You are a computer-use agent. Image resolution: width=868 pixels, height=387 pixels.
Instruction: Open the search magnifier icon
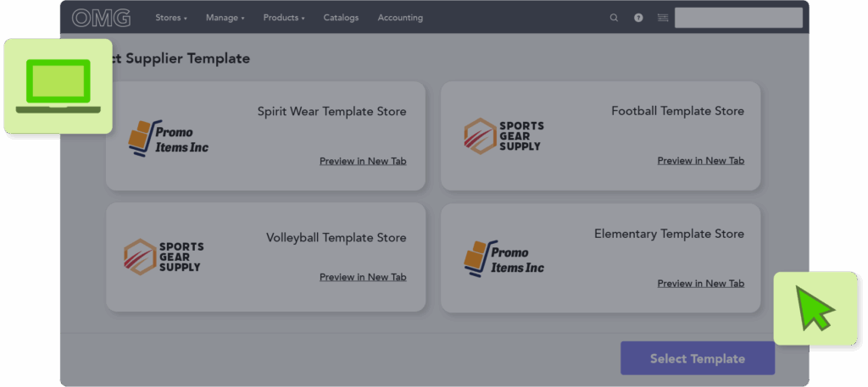tap(614, 18)
